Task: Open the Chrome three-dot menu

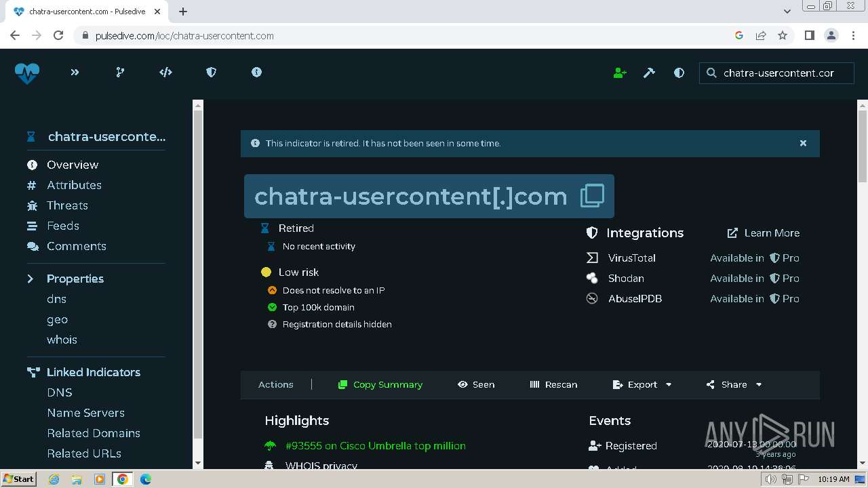Action: [x=852, y=35]
